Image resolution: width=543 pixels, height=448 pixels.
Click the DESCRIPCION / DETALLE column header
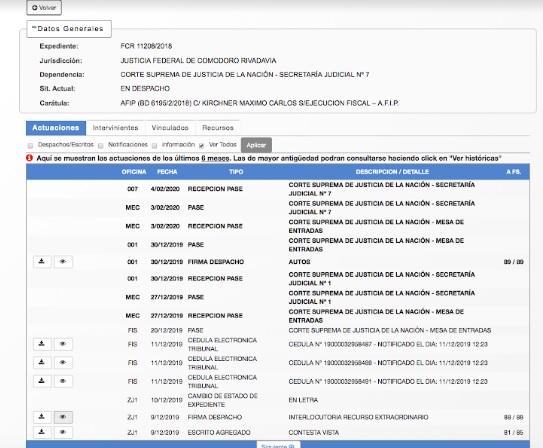click(392, 172)
